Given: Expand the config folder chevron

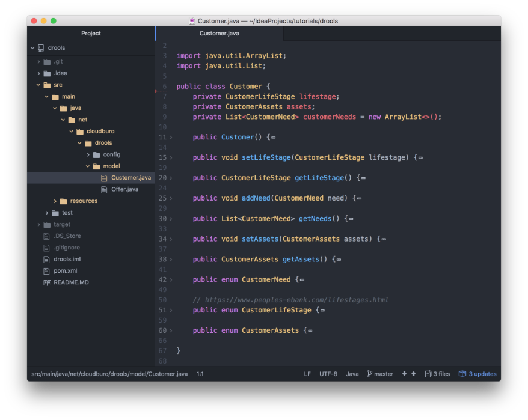Looking at the screenshot, I should (88, 154).
